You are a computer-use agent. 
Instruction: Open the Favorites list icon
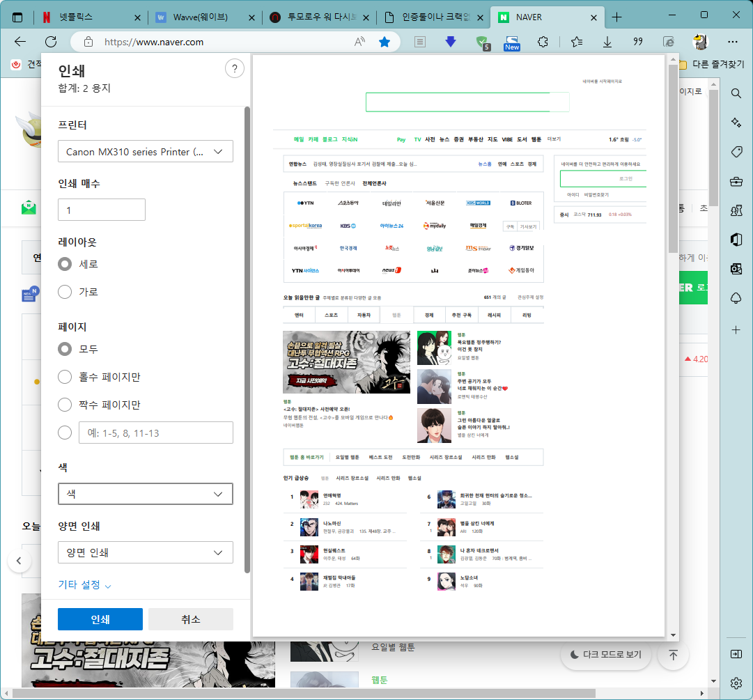[577, 42]
